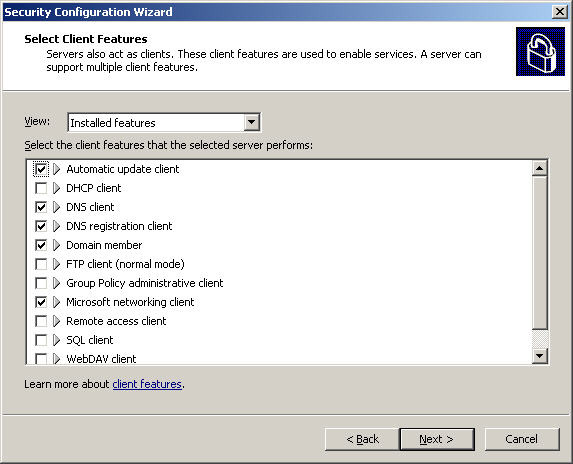Select the Group Policy administrative client label
573x464 pixels.
click(145, 283)
